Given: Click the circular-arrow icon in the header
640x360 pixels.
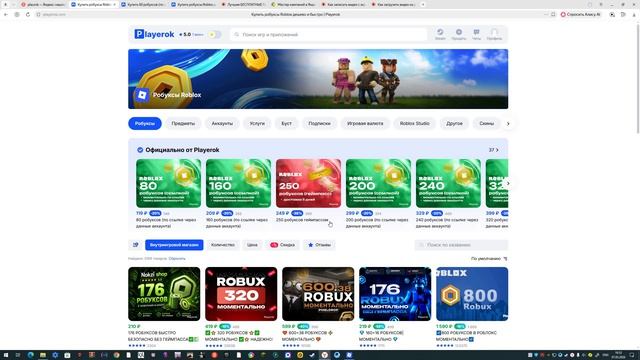Looking at the screenshot, I should click(440, 34).
